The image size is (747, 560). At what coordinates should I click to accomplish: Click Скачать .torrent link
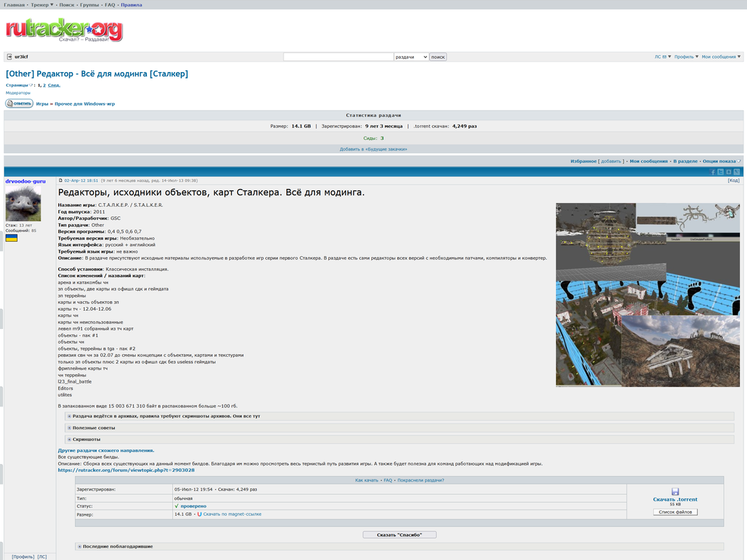(x=675, y=500)
